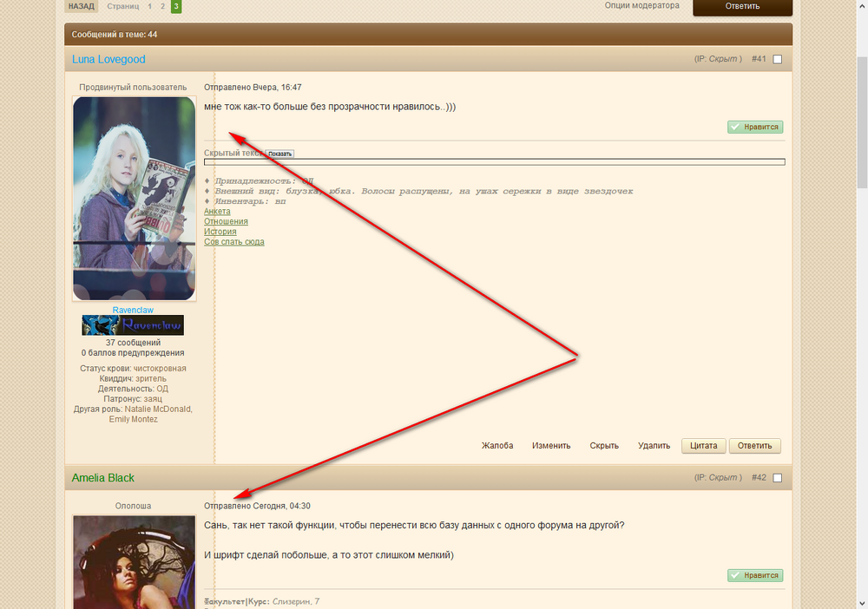Like Luna Lovegood's post with Нравится
Viewport: 868px width, 609px height.
pyautogui.click(x=755, y=127)
